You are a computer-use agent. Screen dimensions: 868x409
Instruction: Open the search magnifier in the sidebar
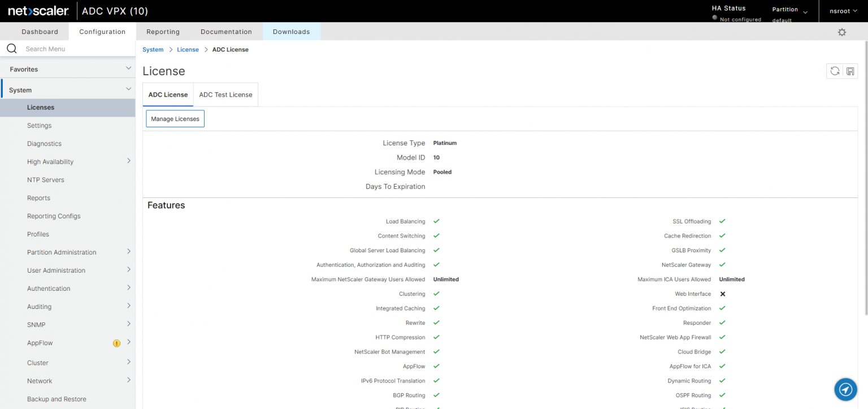(x=11, y=48)
